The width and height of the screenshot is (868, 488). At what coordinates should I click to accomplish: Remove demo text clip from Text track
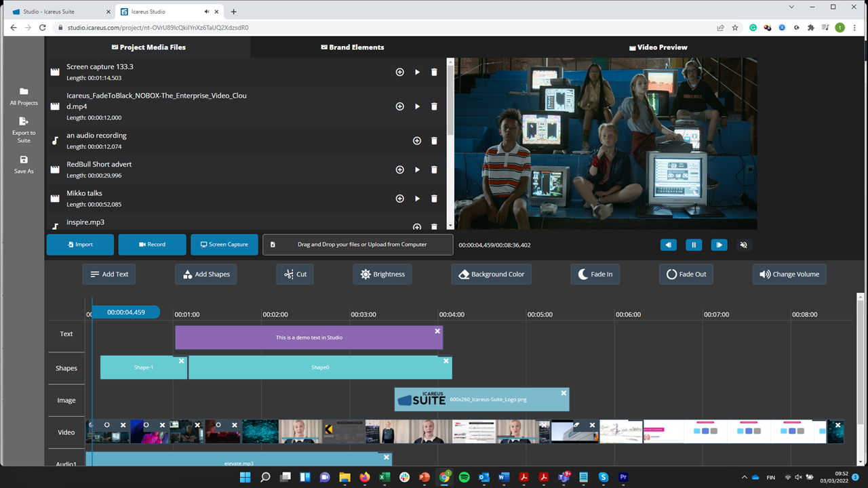[x=437, y=331]
